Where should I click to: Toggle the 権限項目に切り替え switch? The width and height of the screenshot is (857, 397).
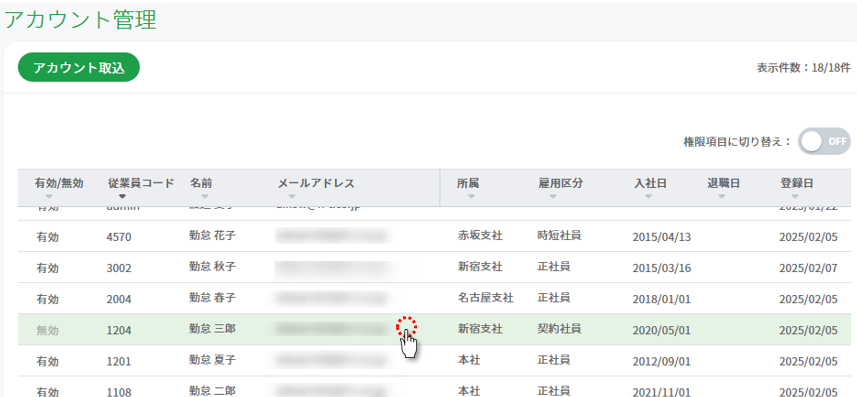824,142
